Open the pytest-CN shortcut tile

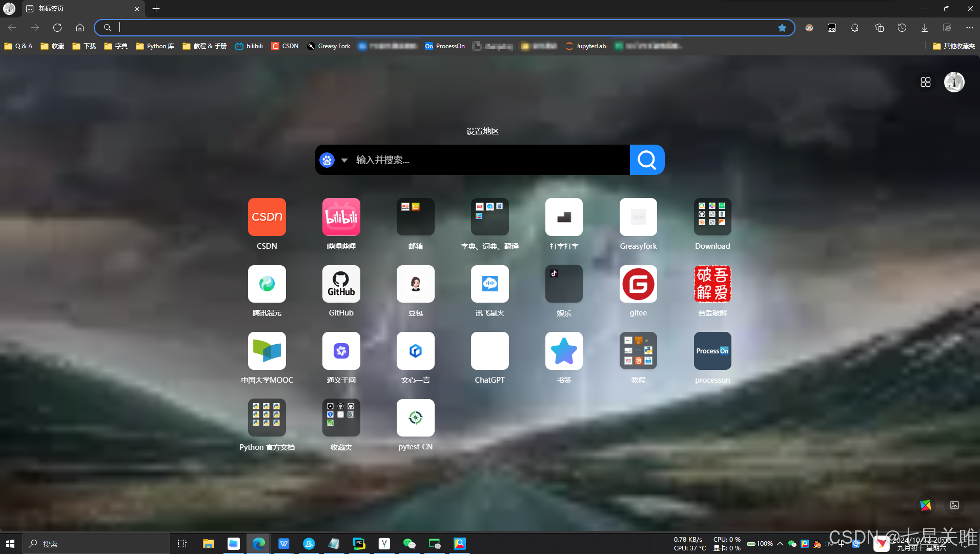(415, 418)
